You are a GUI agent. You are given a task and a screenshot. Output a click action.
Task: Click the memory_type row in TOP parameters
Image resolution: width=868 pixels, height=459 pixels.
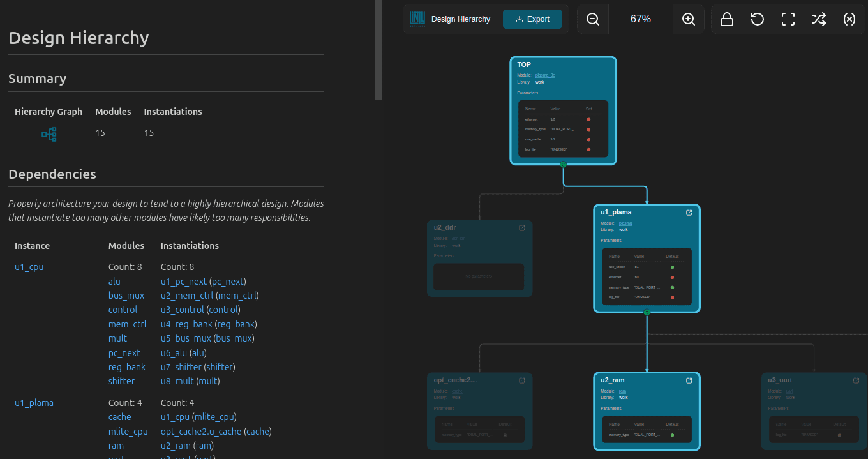coord(563,129)
